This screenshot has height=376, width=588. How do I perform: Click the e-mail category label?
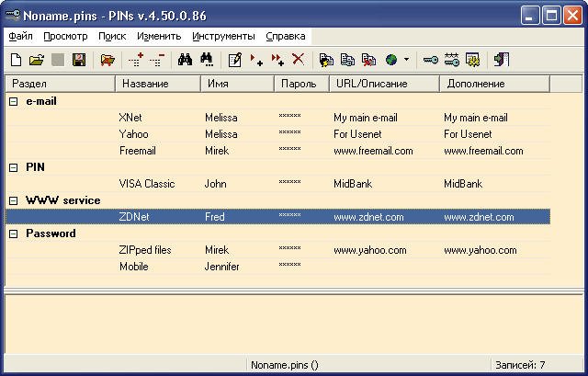(41, 101)
